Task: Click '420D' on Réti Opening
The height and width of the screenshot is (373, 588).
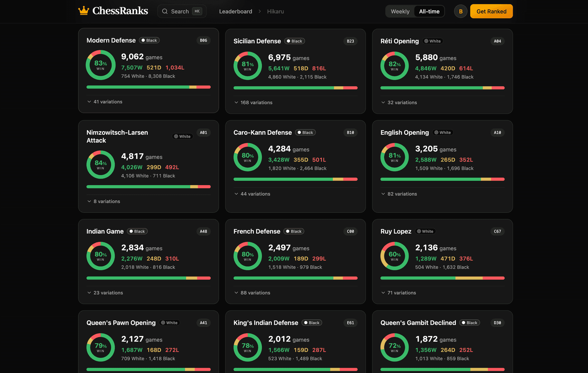Action: pyautogui.click(x=448, y=68)
